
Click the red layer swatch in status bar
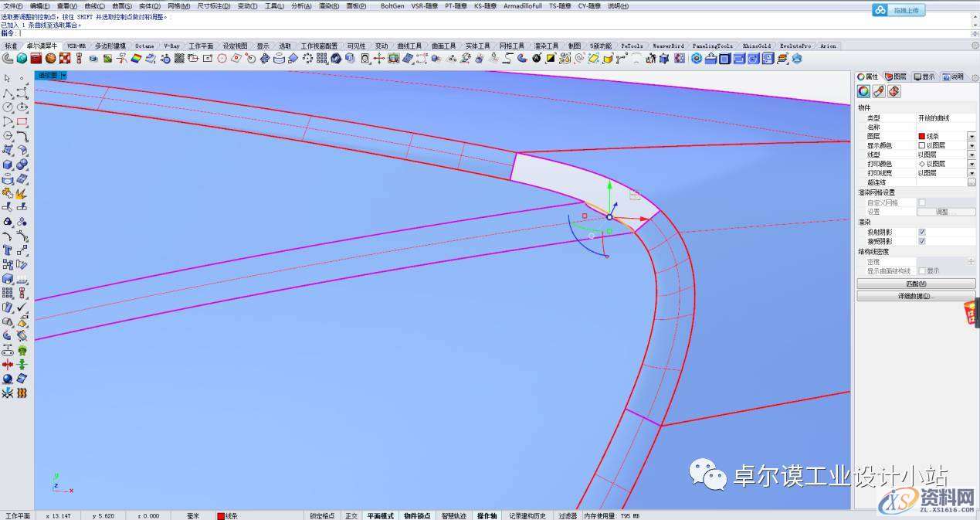(x=221, y=515)
